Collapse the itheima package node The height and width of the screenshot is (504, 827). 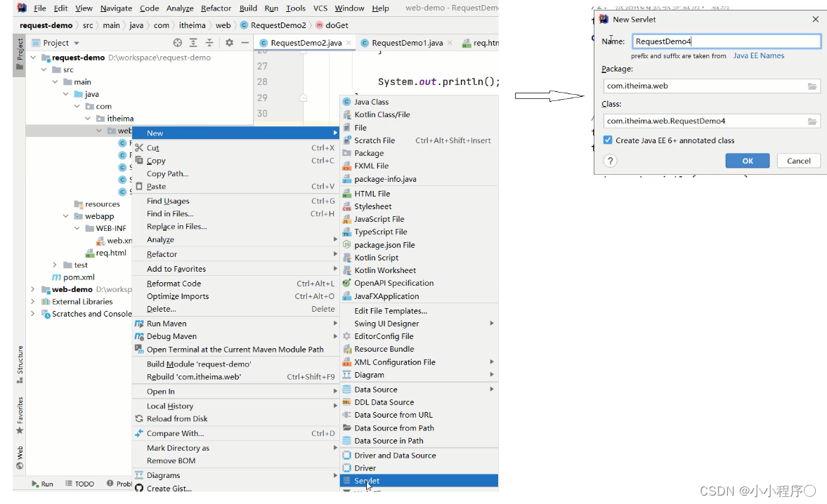tap(88, 119)
